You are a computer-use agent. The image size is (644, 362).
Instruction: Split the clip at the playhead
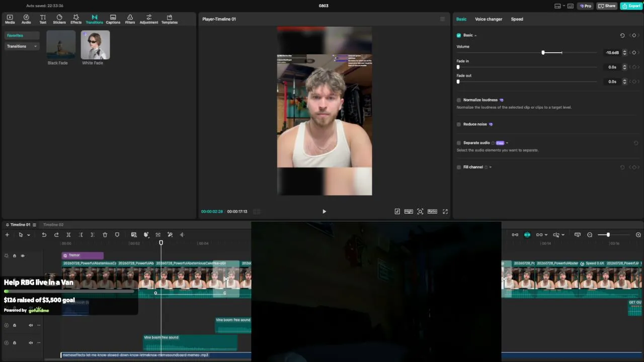[68, 235]
